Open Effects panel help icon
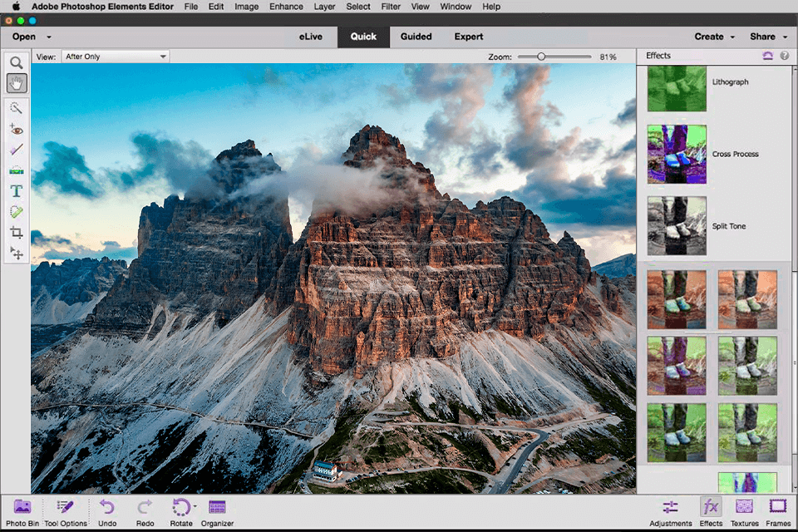 [x=785, y=56]
